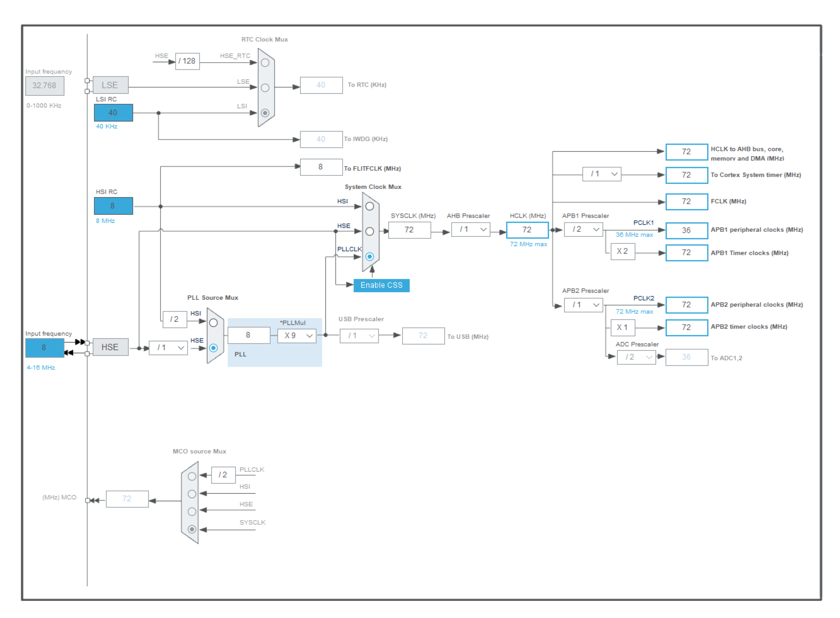Click the 36 MHz max PCLK1 label
The height and width of the screenshot is (618, 840).
click(x=634, y=235)
